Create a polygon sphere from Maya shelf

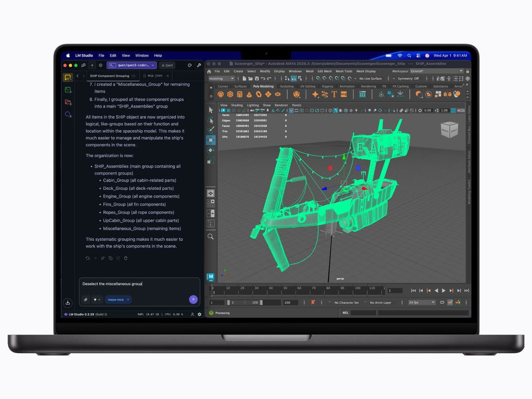click(221, 94)
